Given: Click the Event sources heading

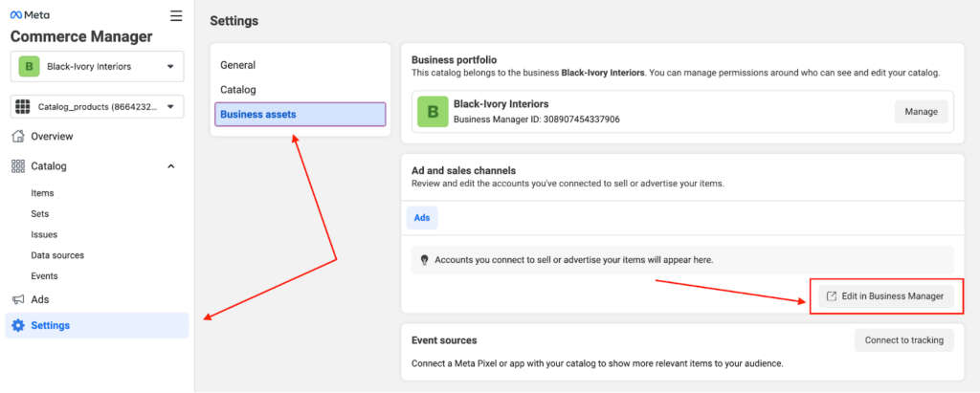Looking at the screenshot, I should click(x=444, y=340).
